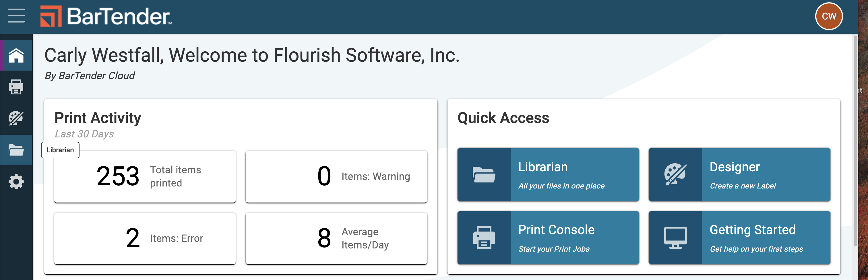868x280 pixels.
Task: Open Settings gear in the sidebar
Action: pos(16,182)
